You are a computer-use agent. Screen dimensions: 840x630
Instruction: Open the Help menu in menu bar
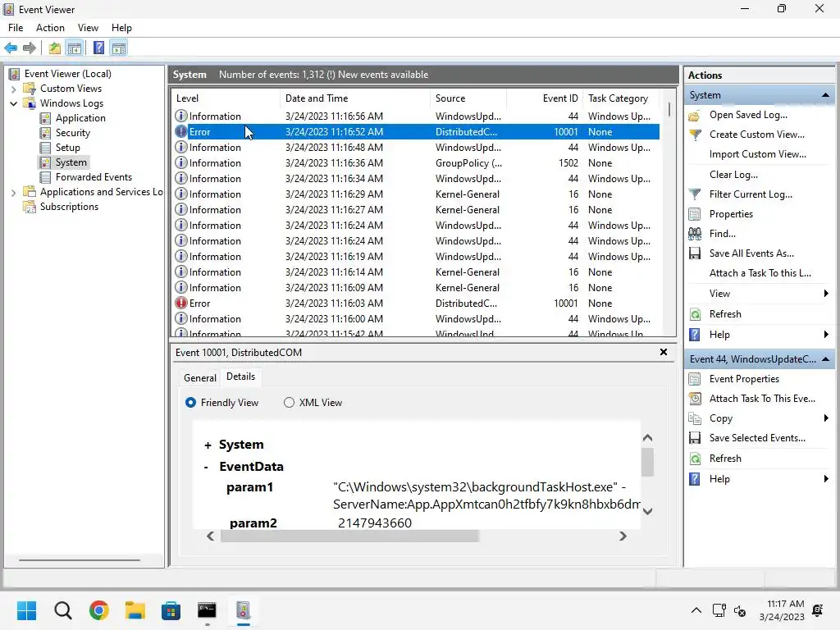tap(121, 28)
